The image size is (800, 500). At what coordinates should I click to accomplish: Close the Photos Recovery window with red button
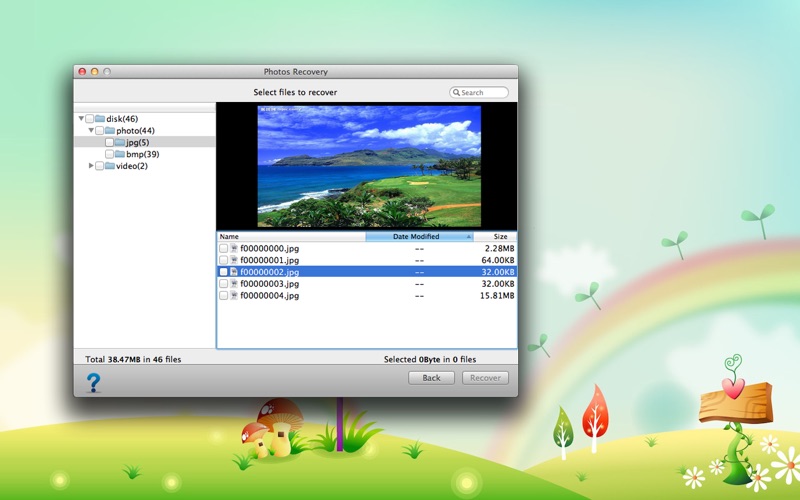82,71
